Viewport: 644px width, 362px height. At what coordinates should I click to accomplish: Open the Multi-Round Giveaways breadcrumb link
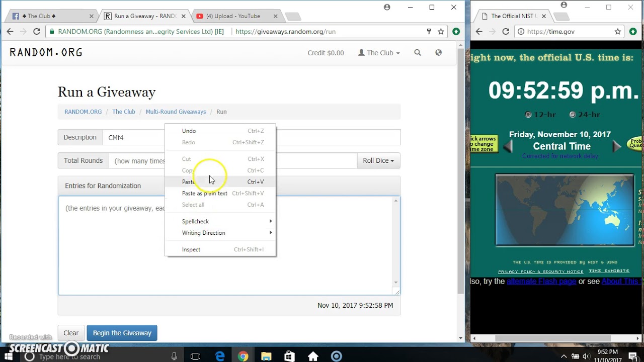[x=176, y=112]
